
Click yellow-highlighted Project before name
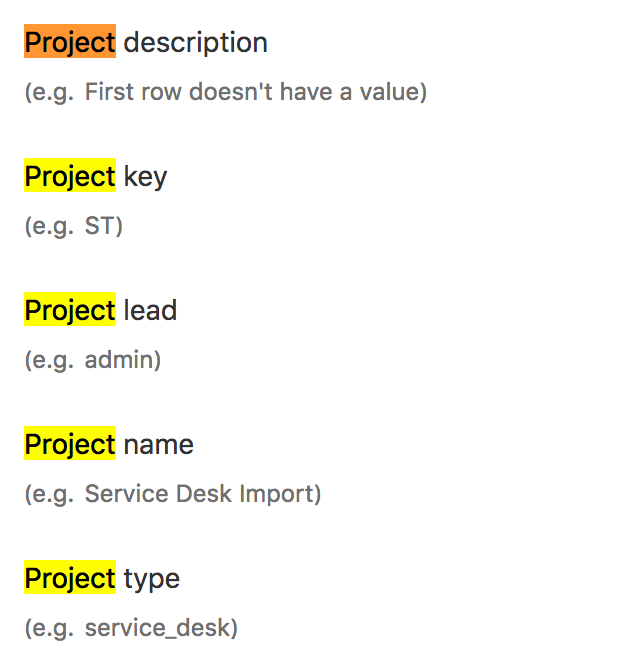click(70, 445)
